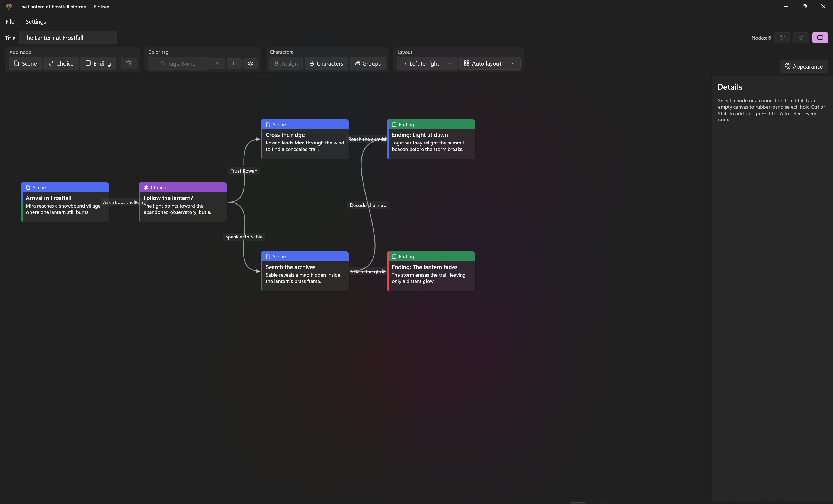Open the Left to right layout dropdown
The height and width of the screenshot is (504, 833).
point(427,63)
